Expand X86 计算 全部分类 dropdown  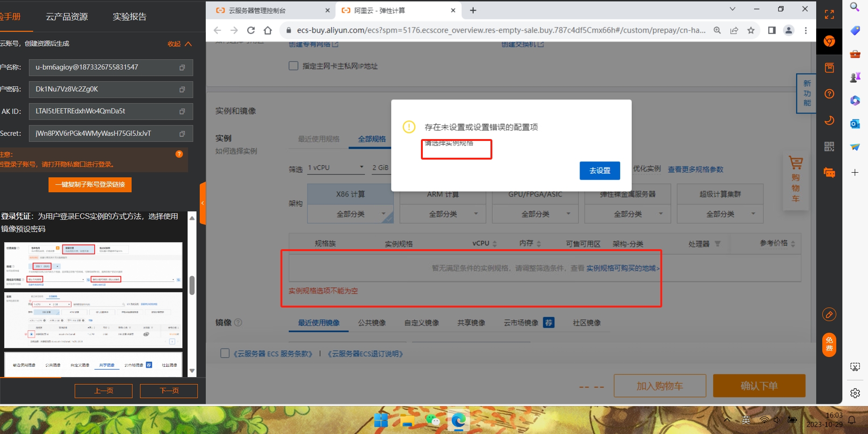coord(350,214)
